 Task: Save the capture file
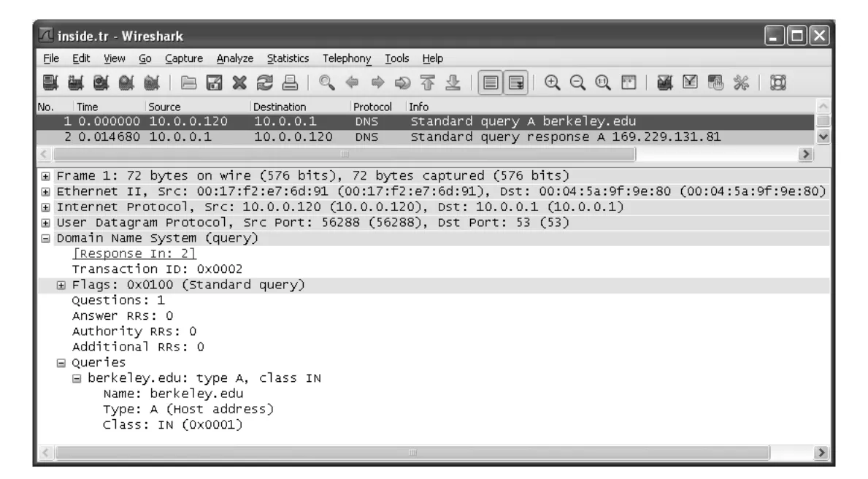point(214,83)
